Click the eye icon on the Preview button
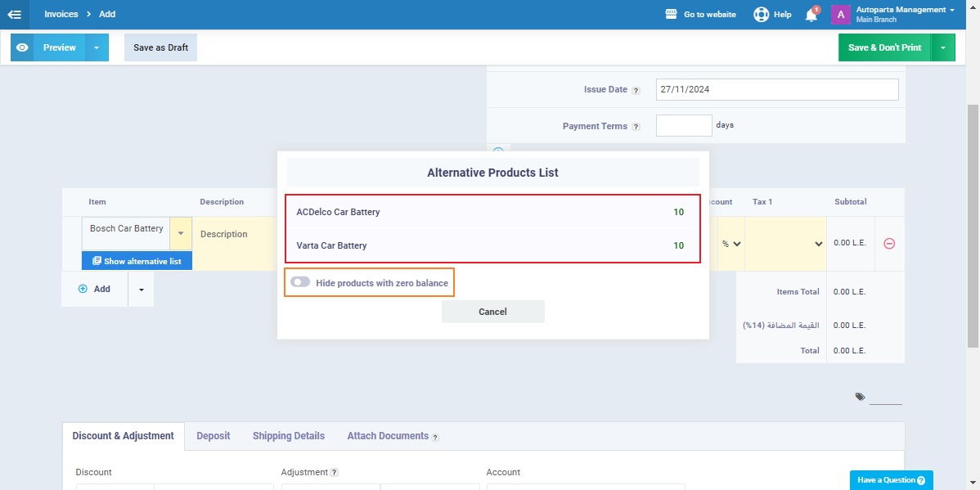Image resolution: width=980 pixels, height=490 pixels. point(23,47)
